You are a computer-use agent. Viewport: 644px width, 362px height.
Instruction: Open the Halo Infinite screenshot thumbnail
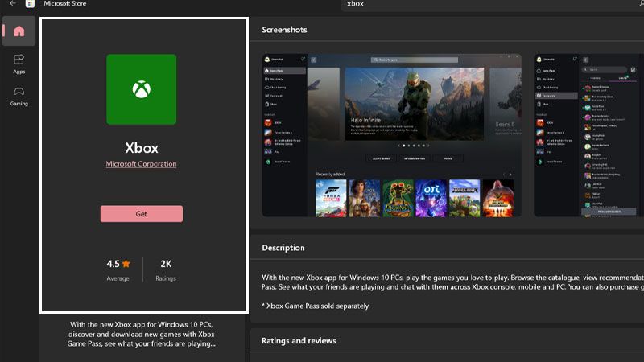pos(392,135)
